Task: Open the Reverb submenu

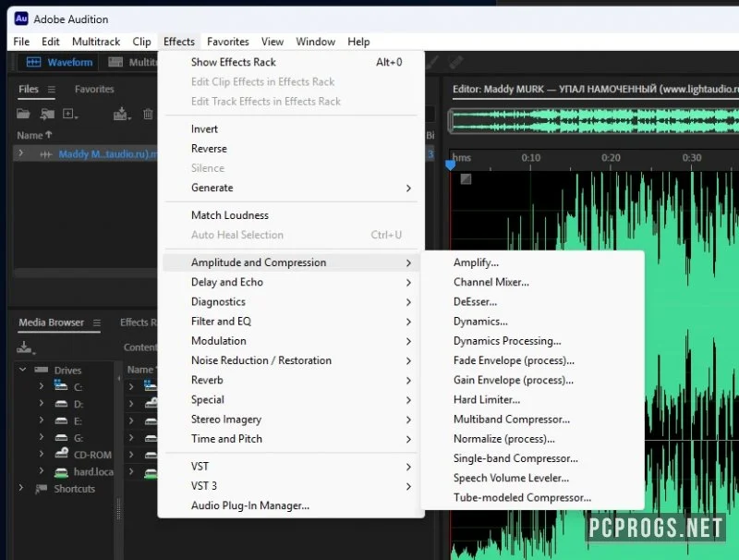Action: click(291, 381)
